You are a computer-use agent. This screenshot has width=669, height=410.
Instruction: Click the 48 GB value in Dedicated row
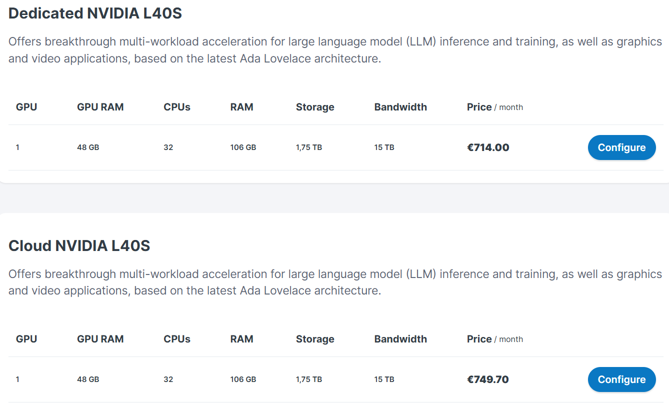[88, 147]
